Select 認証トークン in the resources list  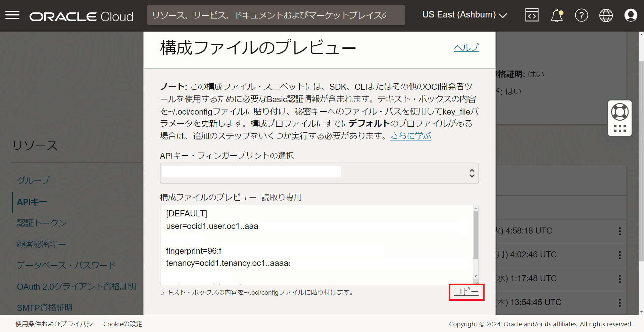42,223
